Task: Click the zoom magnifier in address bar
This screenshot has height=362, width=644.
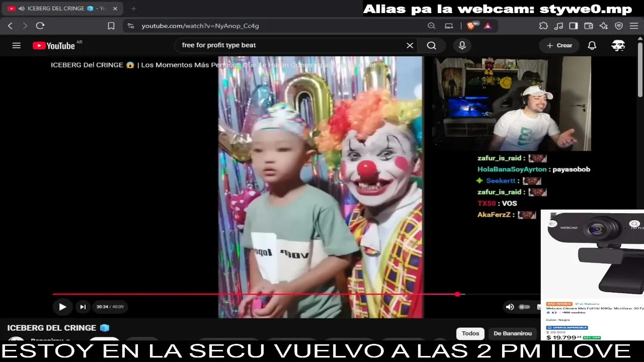Action: point(431,26)
